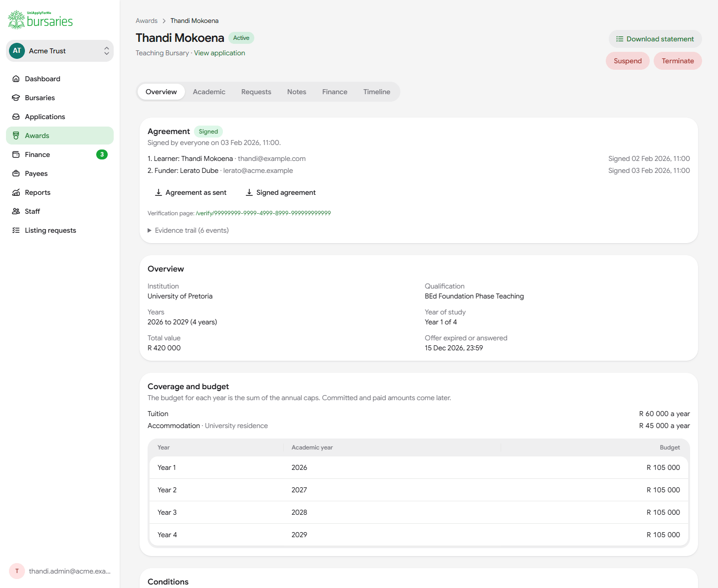The width and height of the screenshot is (718, 588).
Task: Open the Notes tab
Action: pos(297,92)
